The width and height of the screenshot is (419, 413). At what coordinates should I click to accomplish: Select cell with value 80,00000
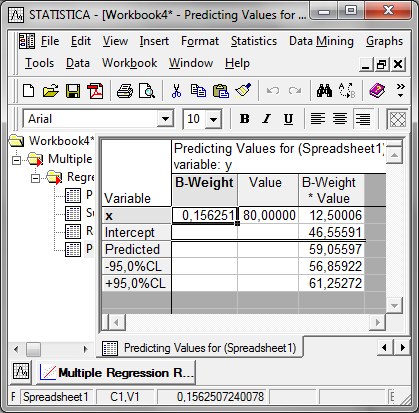(x=268, y=215)
